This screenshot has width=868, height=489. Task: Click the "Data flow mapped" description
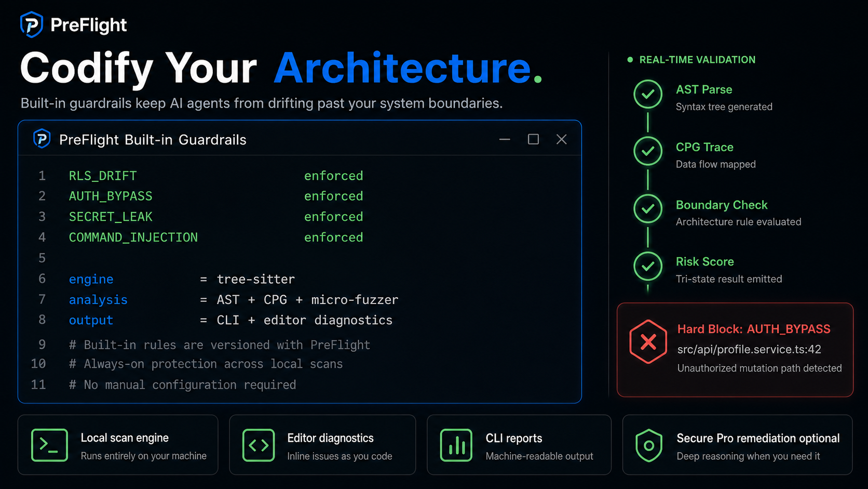[715, 164]
